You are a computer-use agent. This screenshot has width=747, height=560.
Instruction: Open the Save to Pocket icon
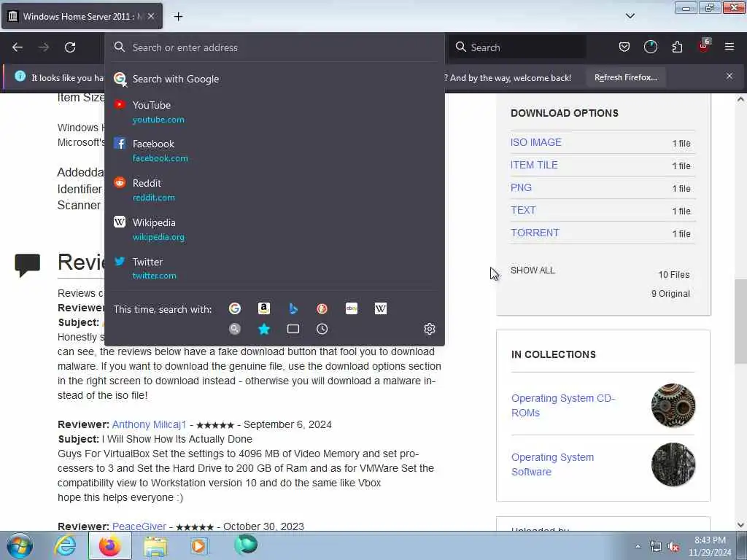coord(624,47)
